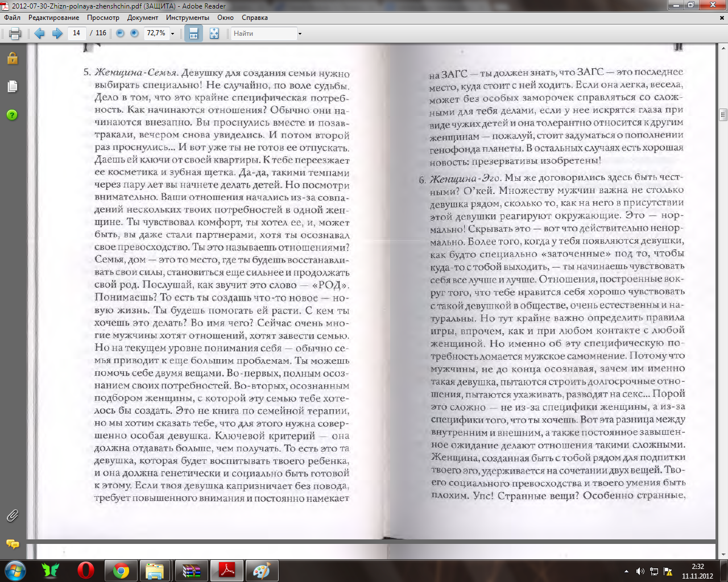
Task: Open attachments paperclip panel
Action: click(x=13, y=516)
